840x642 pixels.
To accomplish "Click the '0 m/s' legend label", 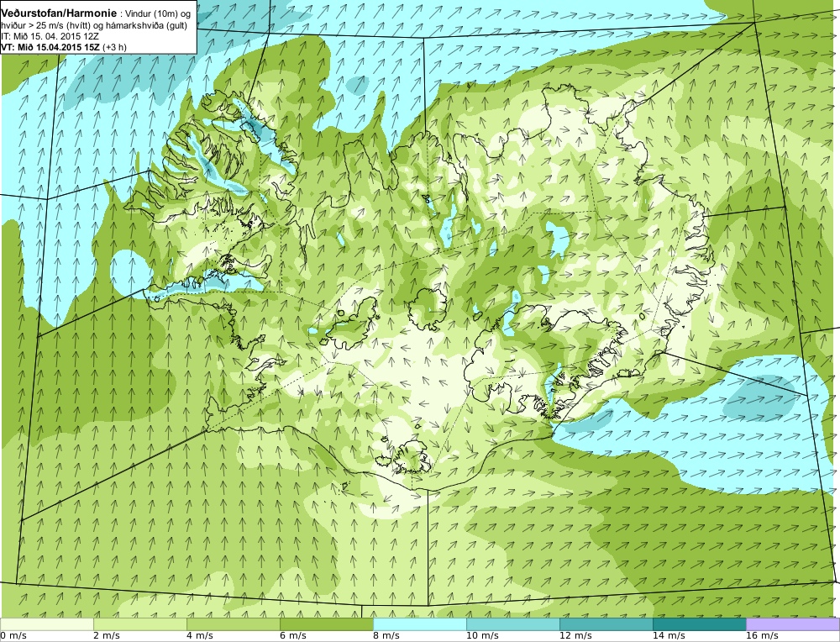I will 13,636.
